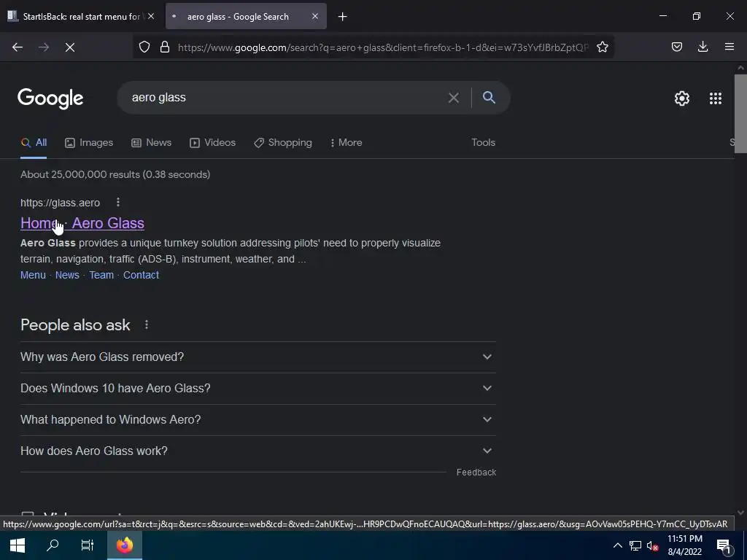
Task: Open the taskbar clock and date
Action: pos(685,545)
